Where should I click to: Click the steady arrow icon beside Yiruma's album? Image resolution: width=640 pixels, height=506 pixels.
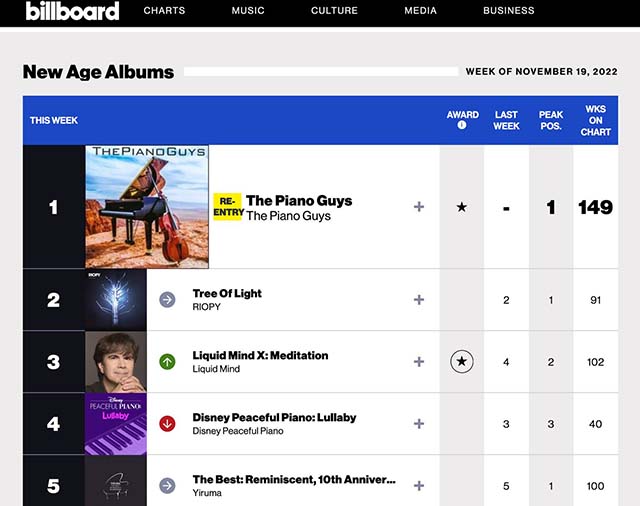167,486
